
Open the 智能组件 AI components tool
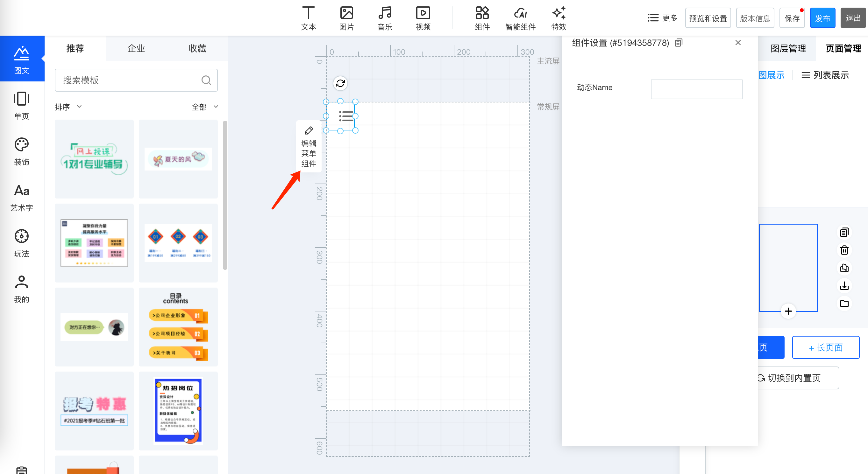tap(520, 18)
